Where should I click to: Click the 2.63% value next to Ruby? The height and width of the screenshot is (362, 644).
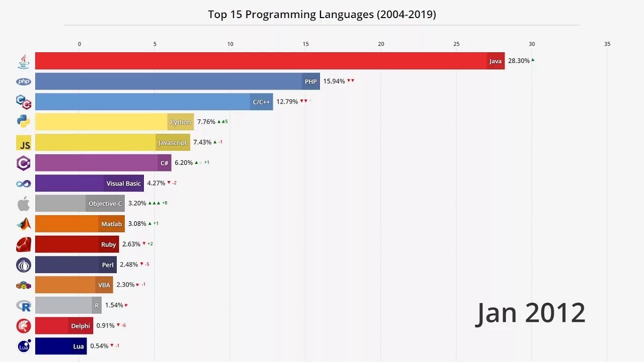coord(131,244)
